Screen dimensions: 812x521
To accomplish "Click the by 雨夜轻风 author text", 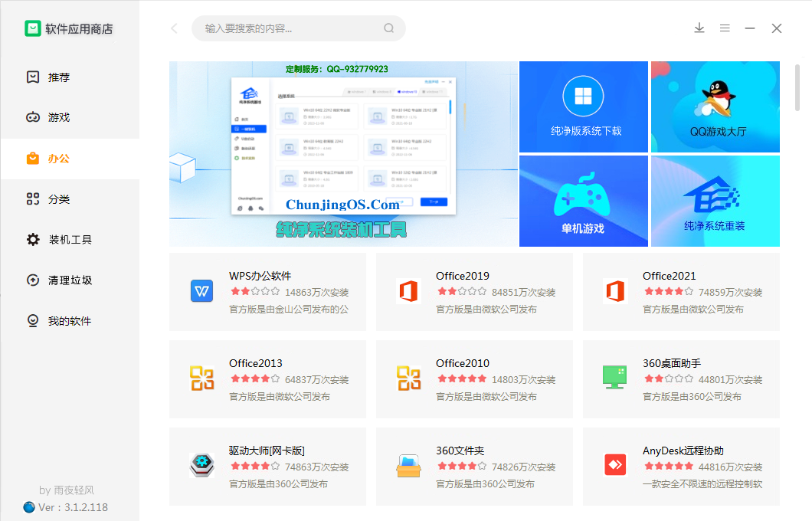I will click(67, 490).
